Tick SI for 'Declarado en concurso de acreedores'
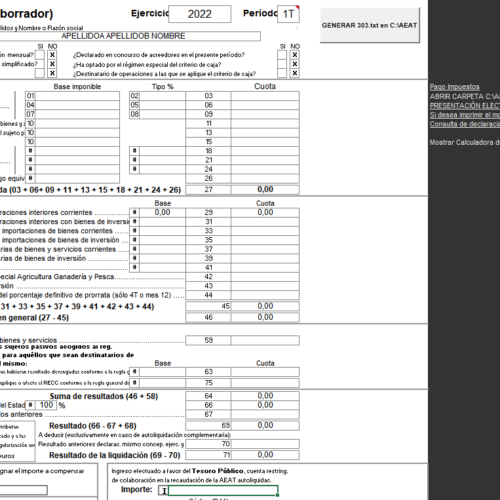This screenshot has height=500, width=500. pos(282,55)
